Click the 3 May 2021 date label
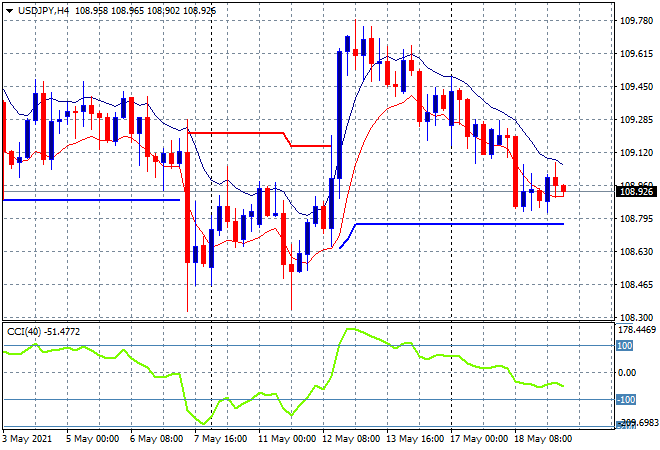 pos(27,439)
